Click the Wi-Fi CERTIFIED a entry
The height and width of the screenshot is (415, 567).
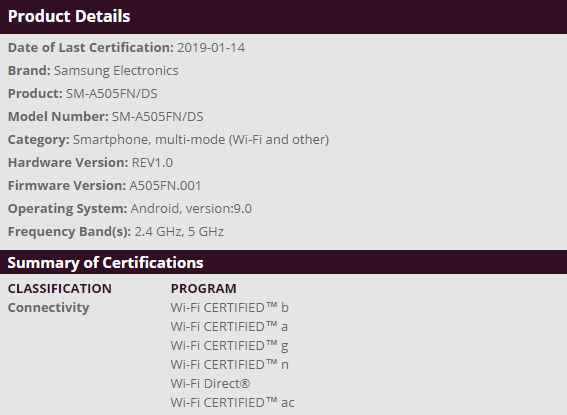[229, 326]
